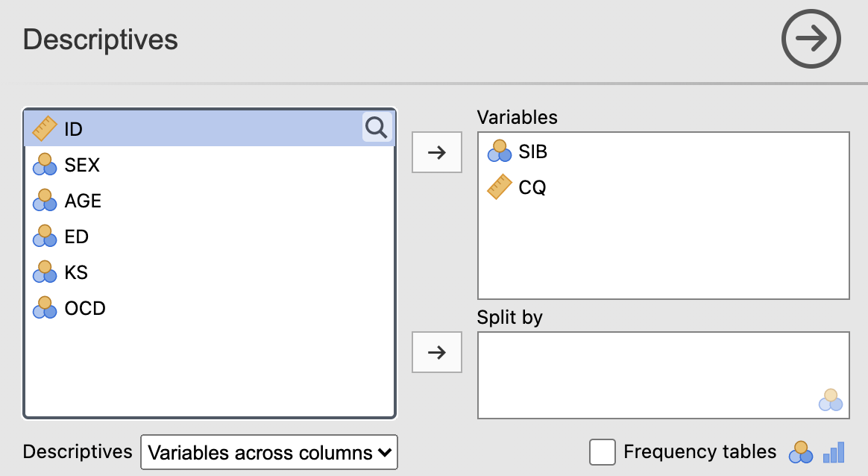Select the KS variable in the list

pyautogui.click(x=77, y=272)
